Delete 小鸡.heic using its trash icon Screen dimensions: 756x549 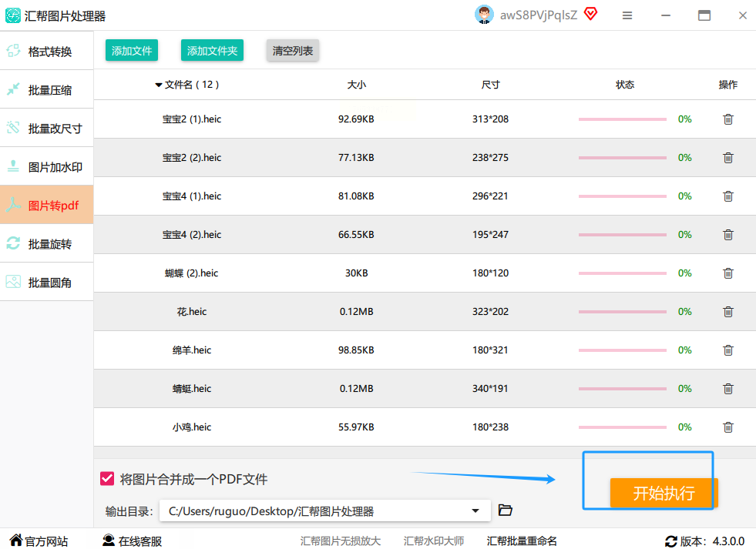727,427
